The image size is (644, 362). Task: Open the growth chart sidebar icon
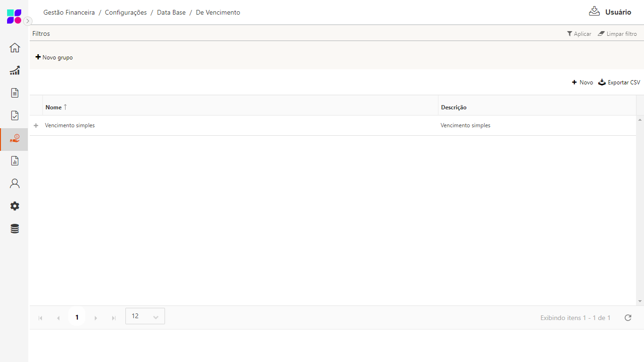click(x=15, y=70)
